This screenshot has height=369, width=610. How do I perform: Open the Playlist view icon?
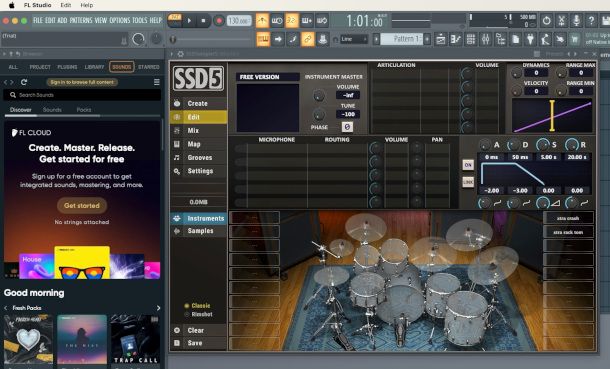coord(440,39)
